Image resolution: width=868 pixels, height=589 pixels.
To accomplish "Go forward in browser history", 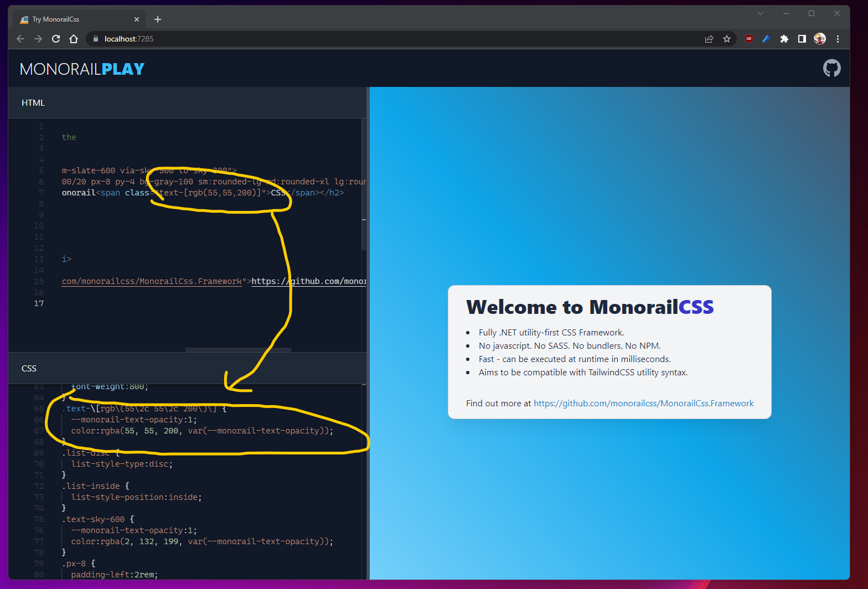I will pyautogui.click(x=38, y=39).
